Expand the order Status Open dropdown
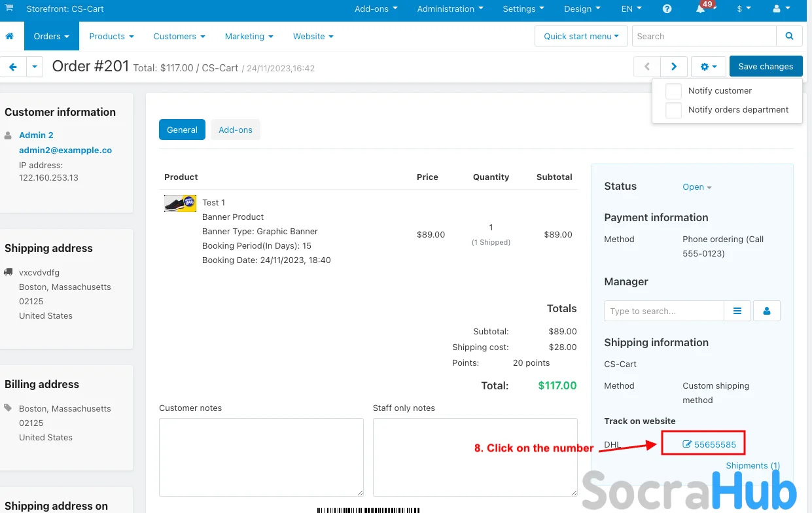 pyautogui.click(x=697, y=187)
